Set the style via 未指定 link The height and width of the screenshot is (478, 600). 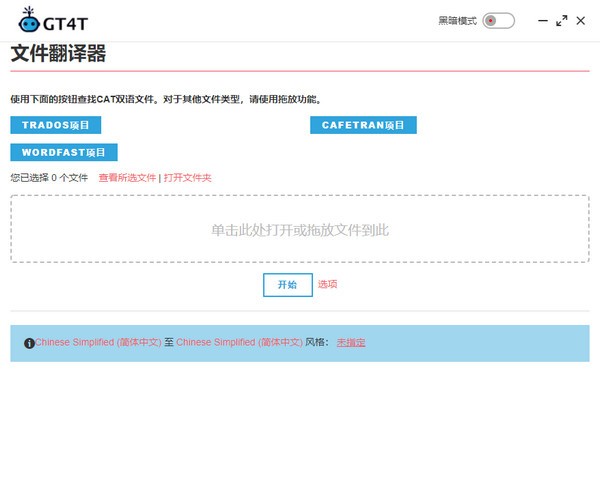point(350,342)
